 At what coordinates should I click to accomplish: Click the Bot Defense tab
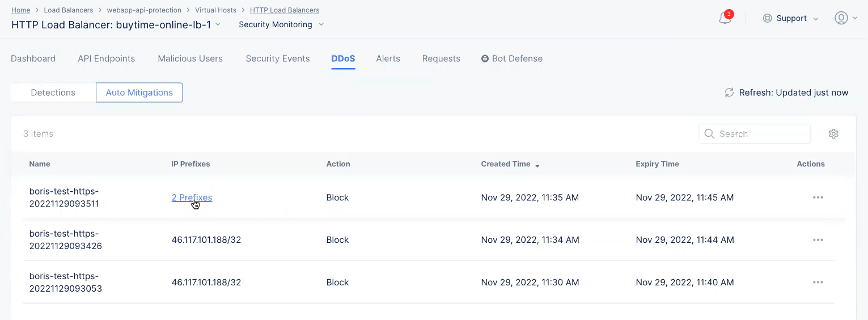pos(511,58)
